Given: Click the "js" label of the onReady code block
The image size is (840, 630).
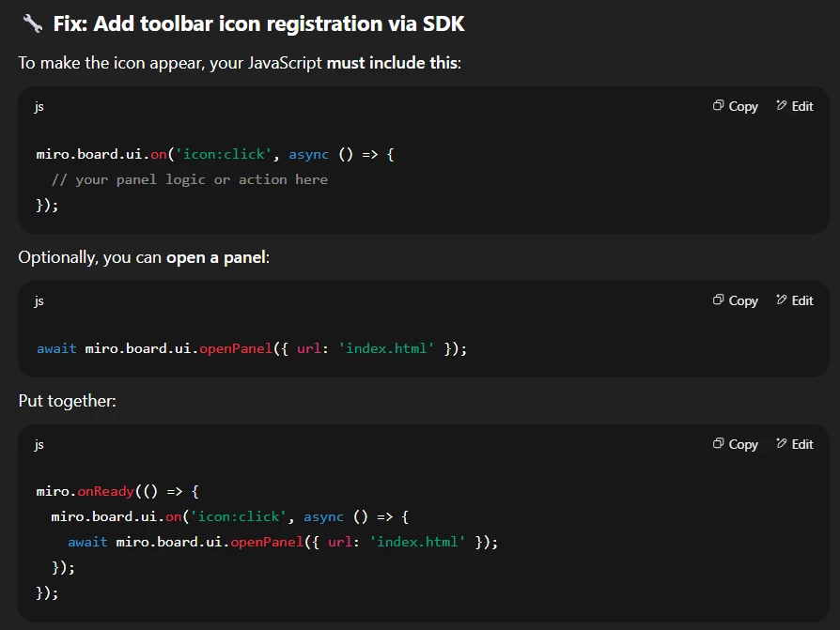Looking at the screenshot, I should coord(39,444).
